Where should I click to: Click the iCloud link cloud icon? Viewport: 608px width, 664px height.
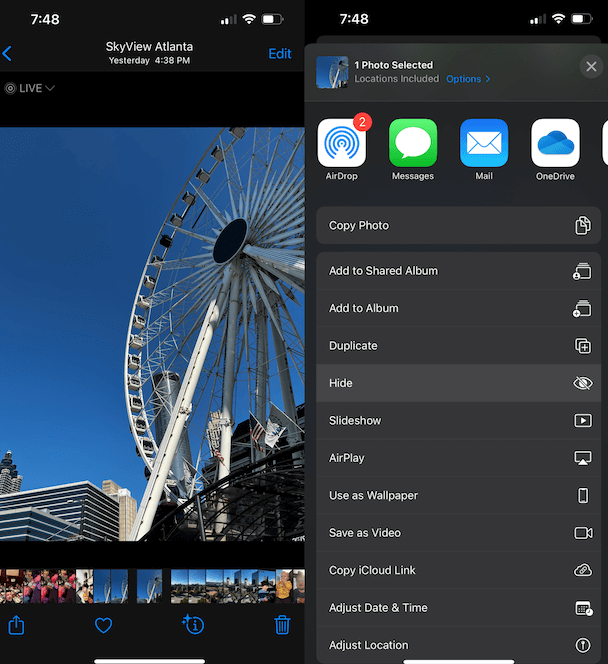583,570
